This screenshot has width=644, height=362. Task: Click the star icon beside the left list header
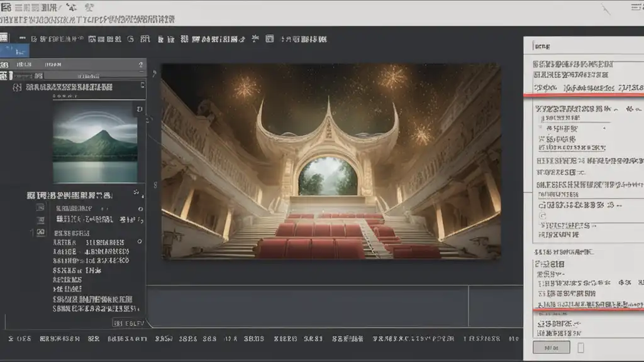pyautogui.click(x=136, y=192)
